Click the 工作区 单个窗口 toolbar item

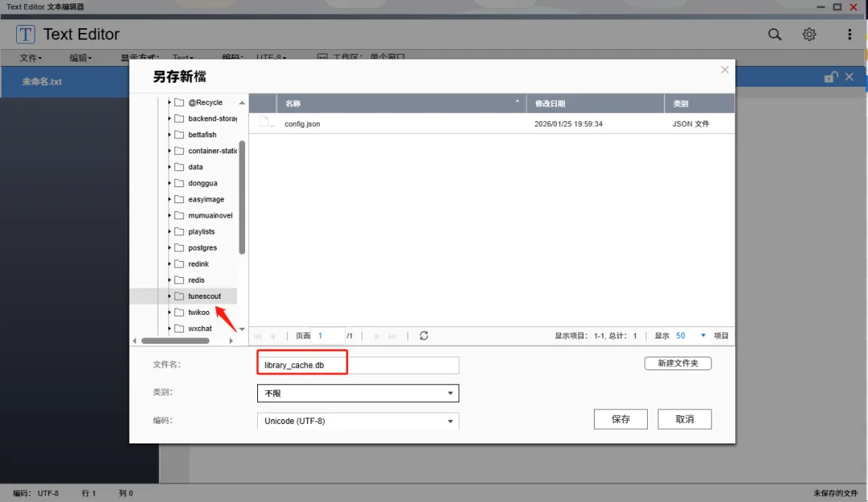tap(361, 58)
